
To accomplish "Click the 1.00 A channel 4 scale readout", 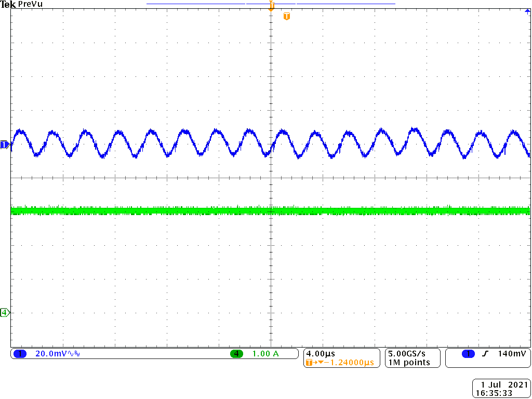I will point(265,354).
